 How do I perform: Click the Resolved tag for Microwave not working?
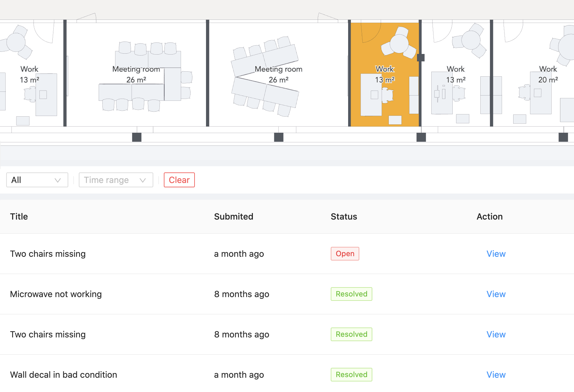point(352,294)
